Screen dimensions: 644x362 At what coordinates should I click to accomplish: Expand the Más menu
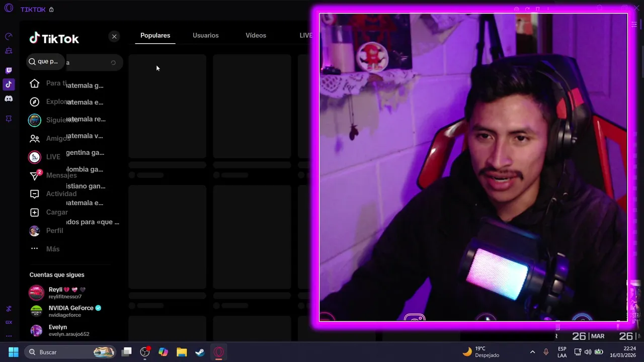[44, 249]
